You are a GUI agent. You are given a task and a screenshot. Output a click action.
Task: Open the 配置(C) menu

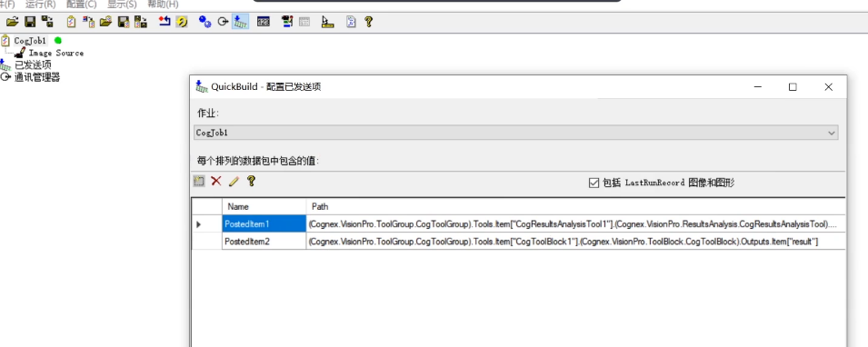82,5
